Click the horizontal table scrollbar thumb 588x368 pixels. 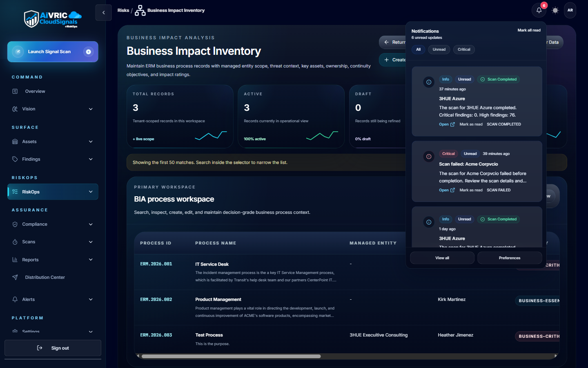point(231,356)
